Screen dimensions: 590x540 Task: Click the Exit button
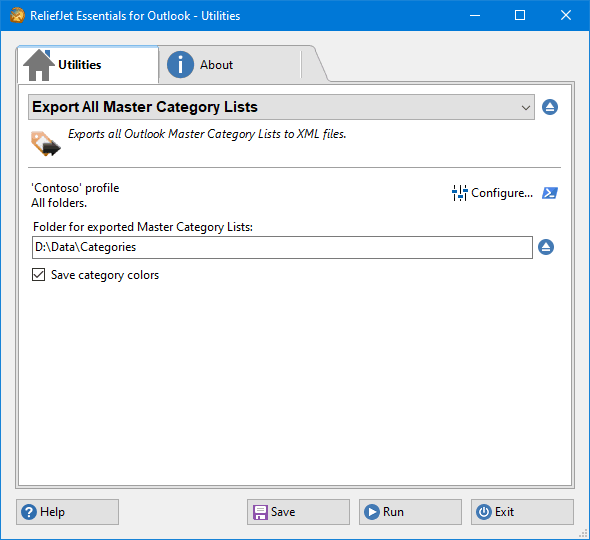pyautogui.click(x=522, y=512)
